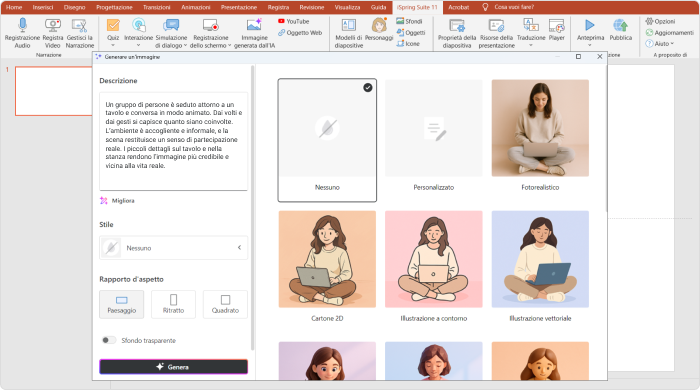Maximize the Generare un'immagine dialog

[578, 57]
